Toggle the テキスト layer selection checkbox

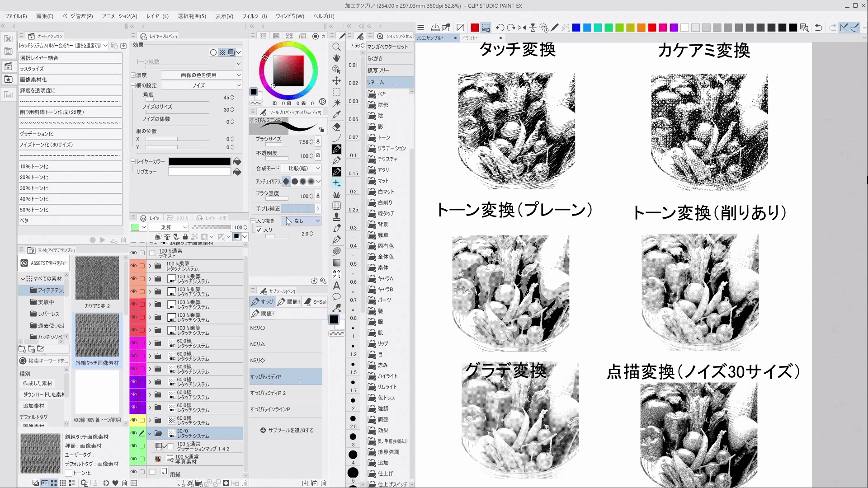pos(142,253)
